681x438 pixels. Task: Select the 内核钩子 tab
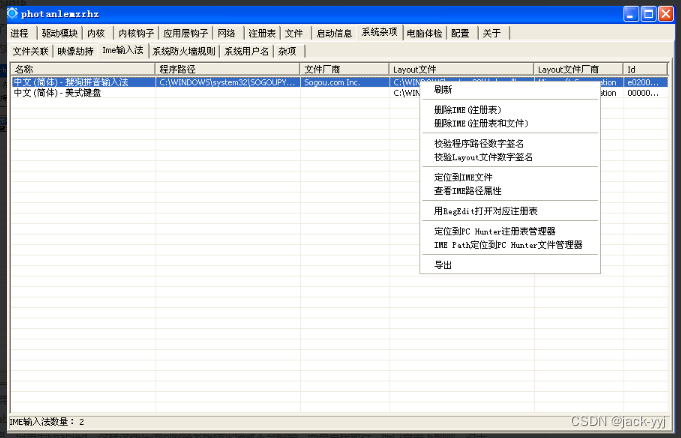(136, 33)
